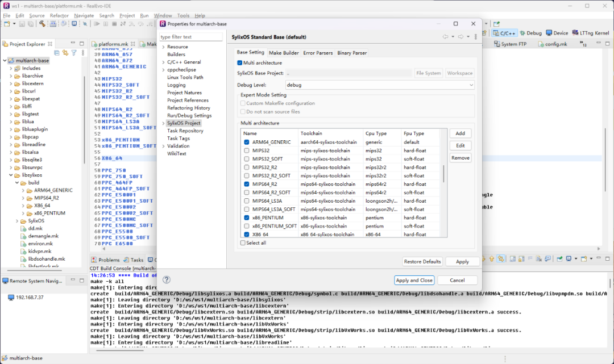Screen dimensions: 614x364
Task: Click Collapse All in Project Explorer
Action: [x=58, y=53]
